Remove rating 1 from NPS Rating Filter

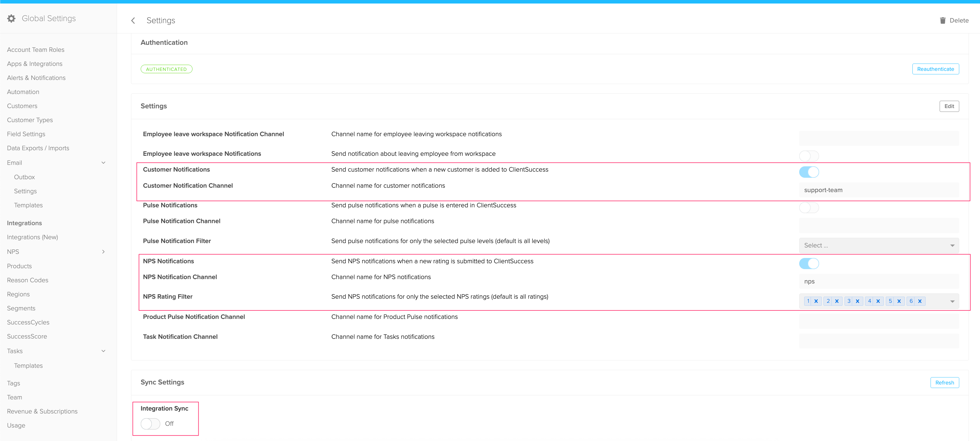[816, 301]
